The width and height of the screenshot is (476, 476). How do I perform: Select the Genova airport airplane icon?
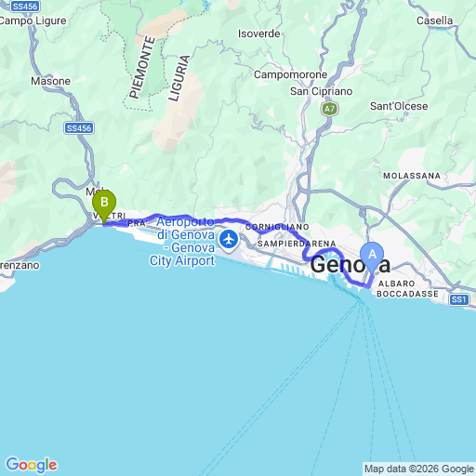click(x=229, y=240)
